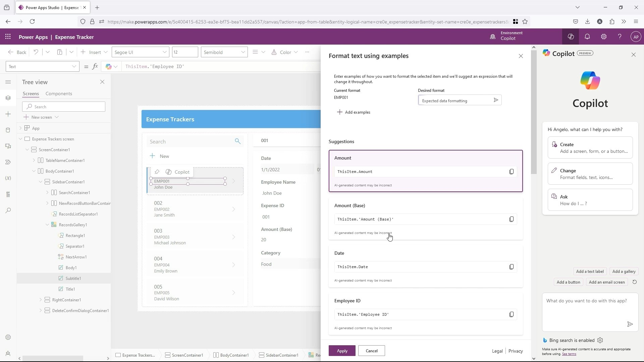Copy the ThisItem.Amount formula
644x362 pixels.
511,172
